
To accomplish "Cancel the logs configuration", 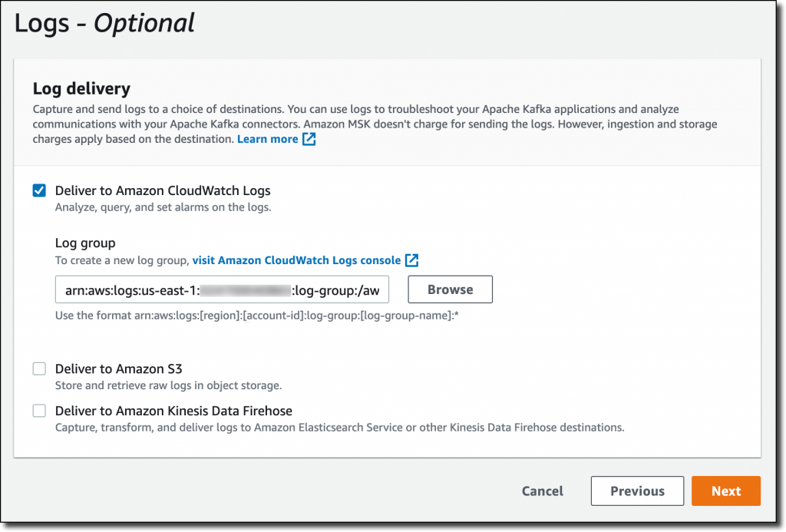I will 542,491.
